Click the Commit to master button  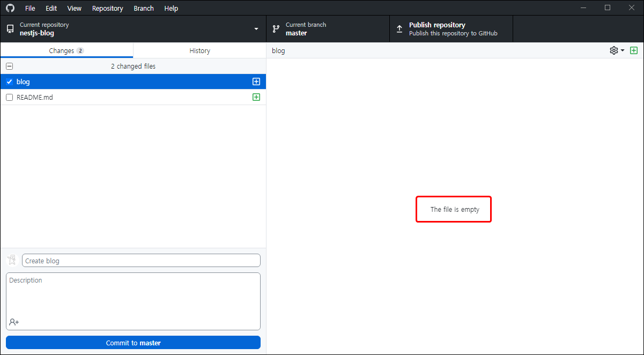click(133, 342)
